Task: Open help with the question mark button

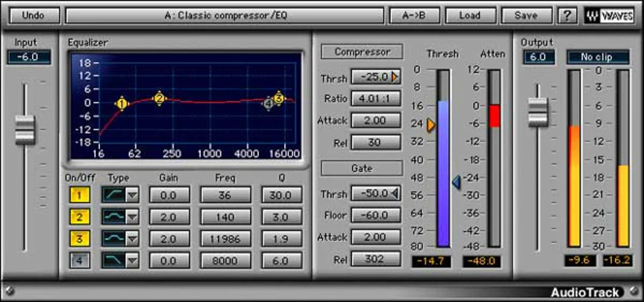Action: 567,16
